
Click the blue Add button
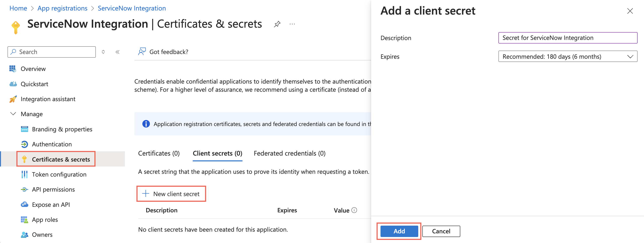coord(399,231)
